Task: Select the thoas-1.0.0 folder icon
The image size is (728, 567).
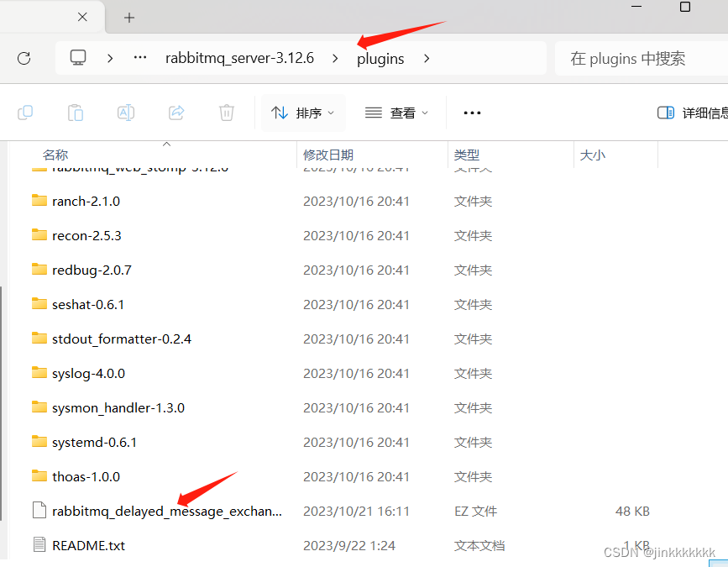Action: pos(39,475)
